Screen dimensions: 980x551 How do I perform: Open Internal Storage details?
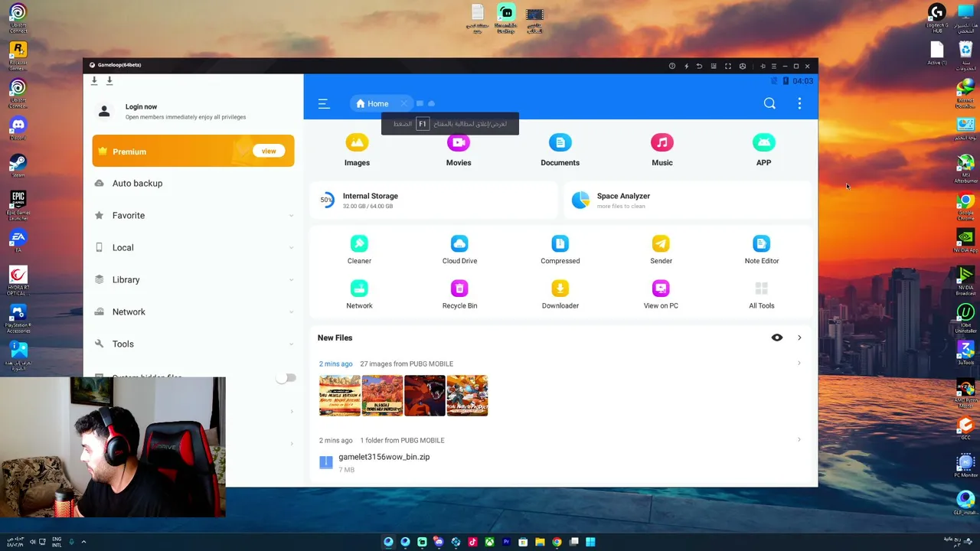click(x=432, y=201)
